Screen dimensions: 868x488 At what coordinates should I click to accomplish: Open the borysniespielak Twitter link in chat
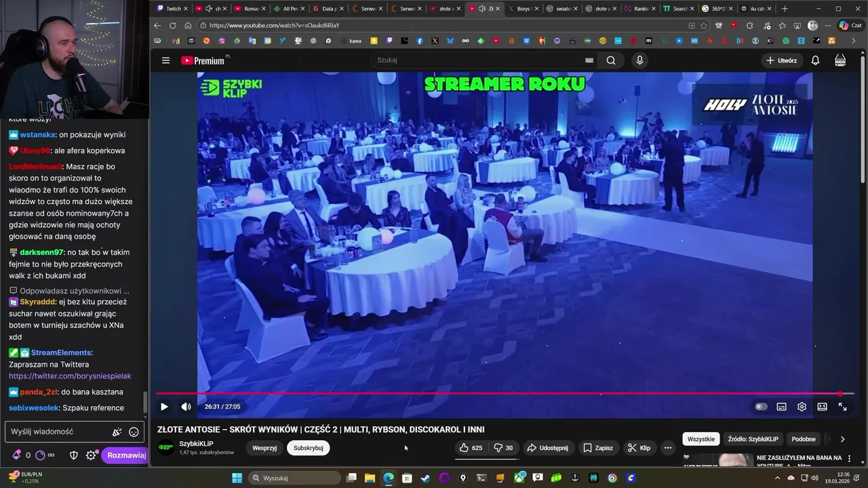point(70,375)
